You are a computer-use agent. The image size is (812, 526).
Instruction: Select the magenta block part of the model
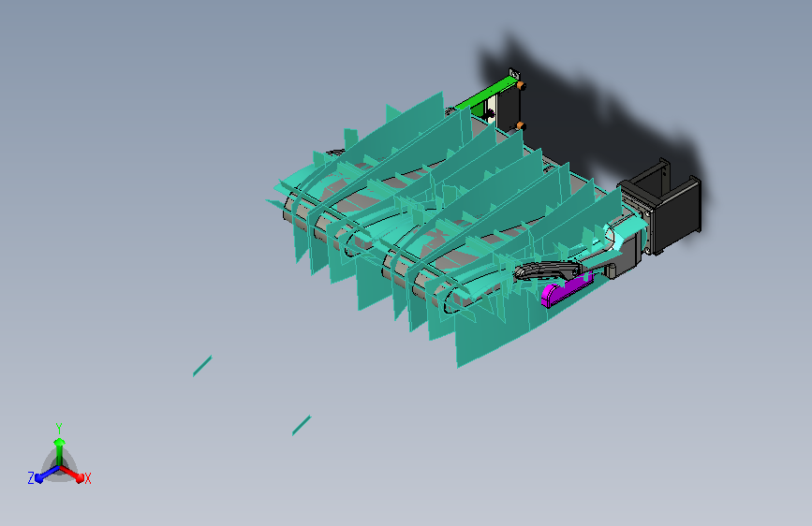pyautogui.click(x=566, y=290)
